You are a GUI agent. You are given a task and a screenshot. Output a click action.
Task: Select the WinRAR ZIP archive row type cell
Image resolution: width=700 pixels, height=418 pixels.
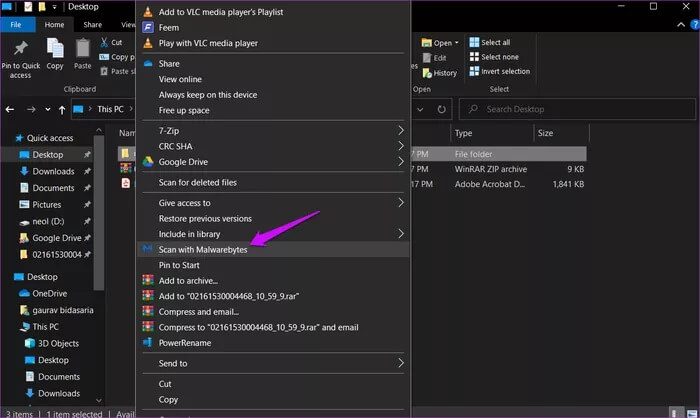[491, 169]
